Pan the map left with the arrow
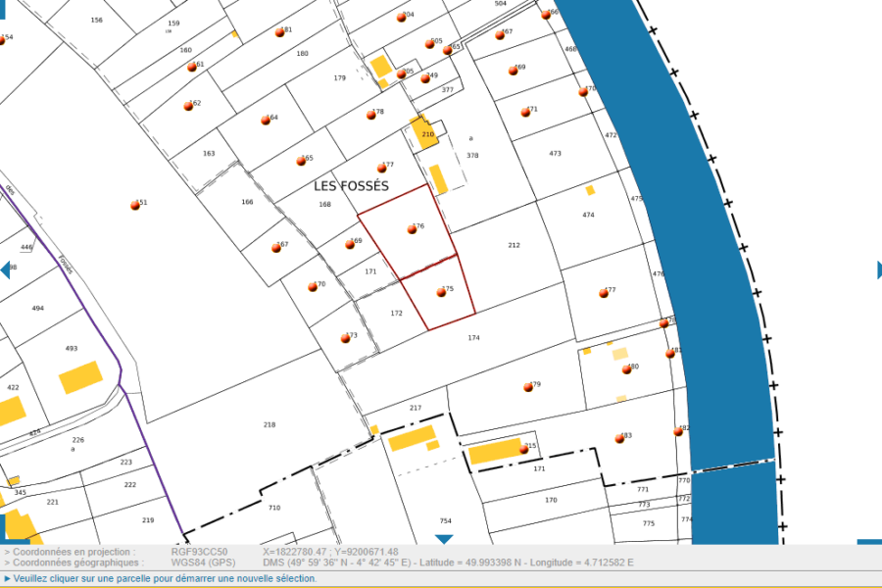 (x=5, y=270)
